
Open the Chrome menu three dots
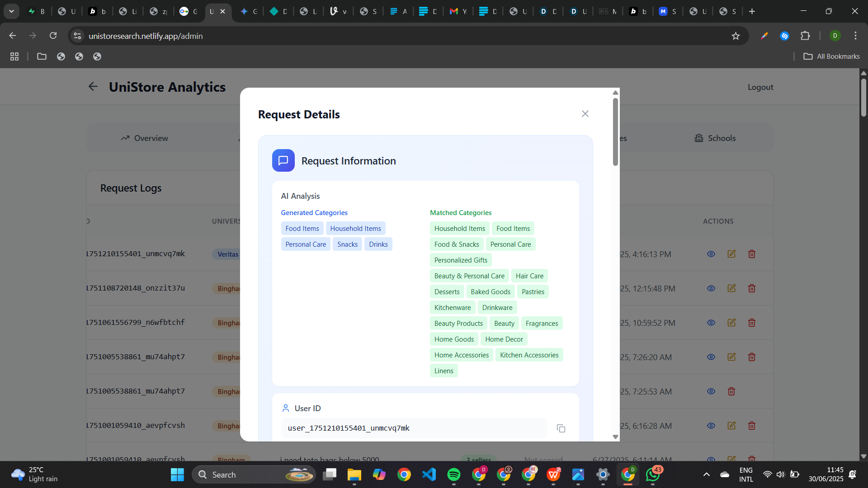855,36
